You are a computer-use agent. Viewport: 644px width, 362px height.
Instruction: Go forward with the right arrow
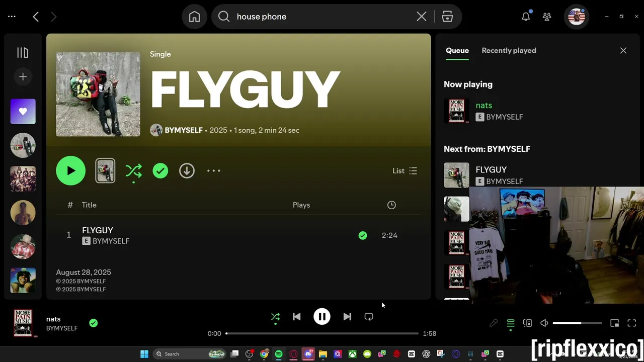coord(53,17)
